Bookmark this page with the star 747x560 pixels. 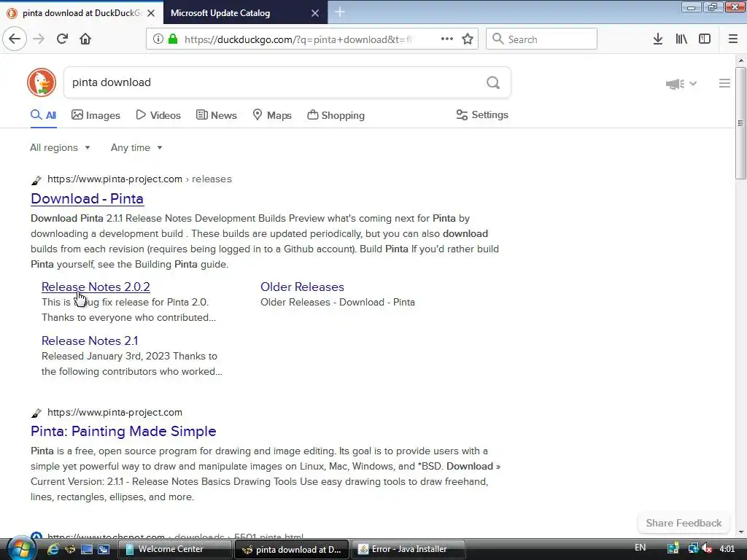tap(468, 39)
